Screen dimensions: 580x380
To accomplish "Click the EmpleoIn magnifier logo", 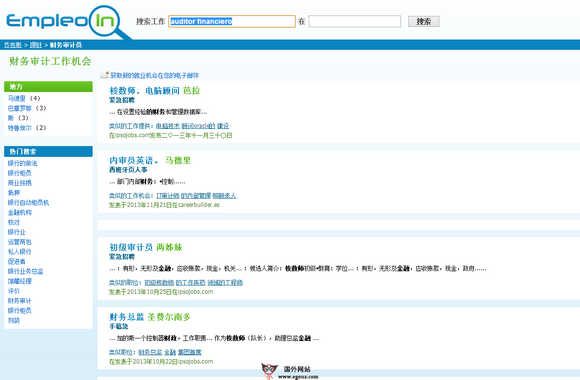I will tap(68, 21).
